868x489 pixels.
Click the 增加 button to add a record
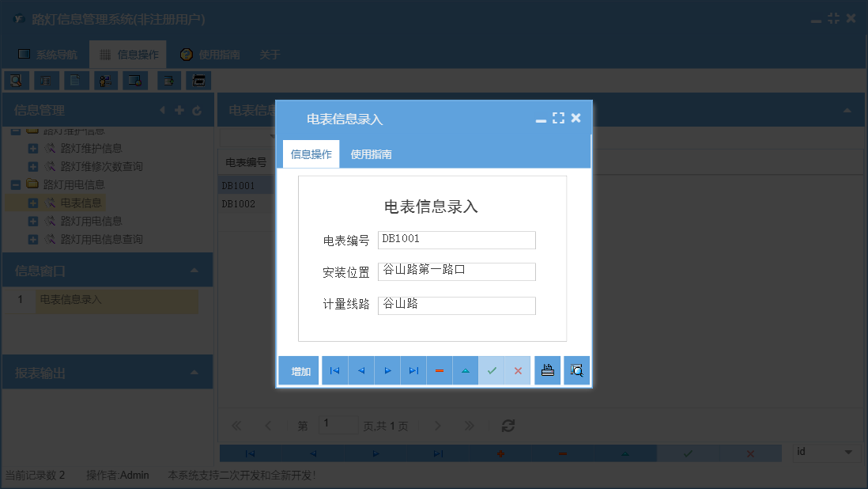[298, 370]
